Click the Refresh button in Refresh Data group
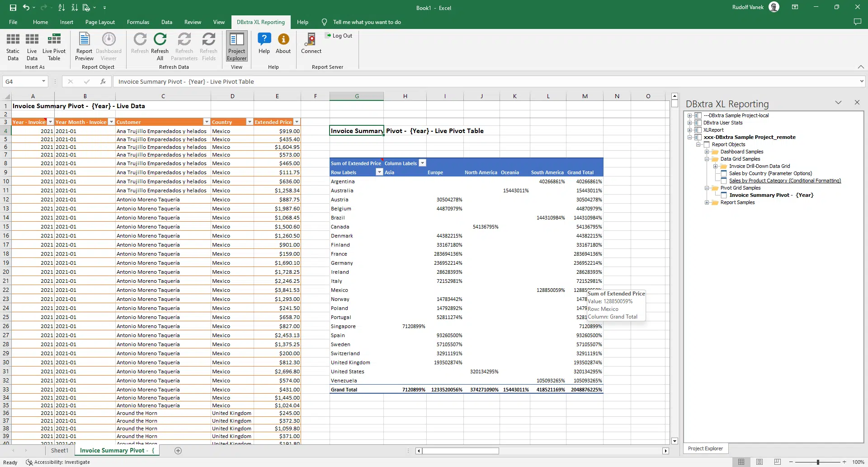 (x=140, y=43)
